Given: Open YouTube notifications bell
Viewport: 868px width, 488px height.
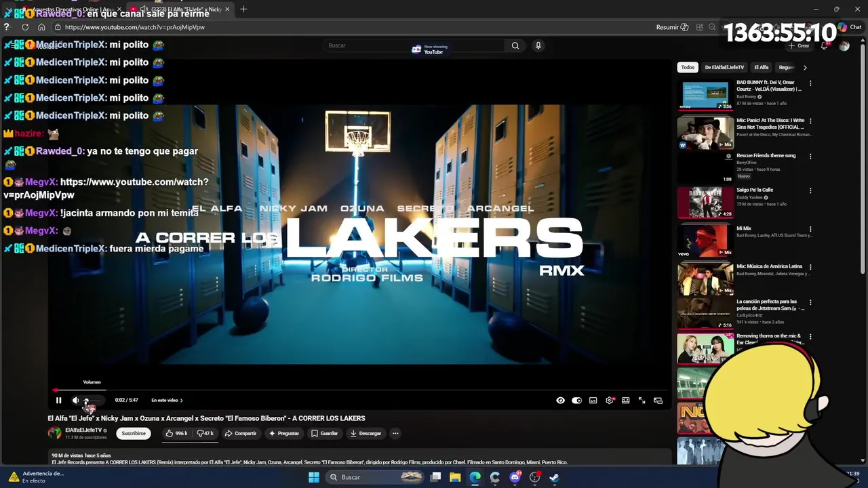Looking at the screenshot, I should [824, 46].
